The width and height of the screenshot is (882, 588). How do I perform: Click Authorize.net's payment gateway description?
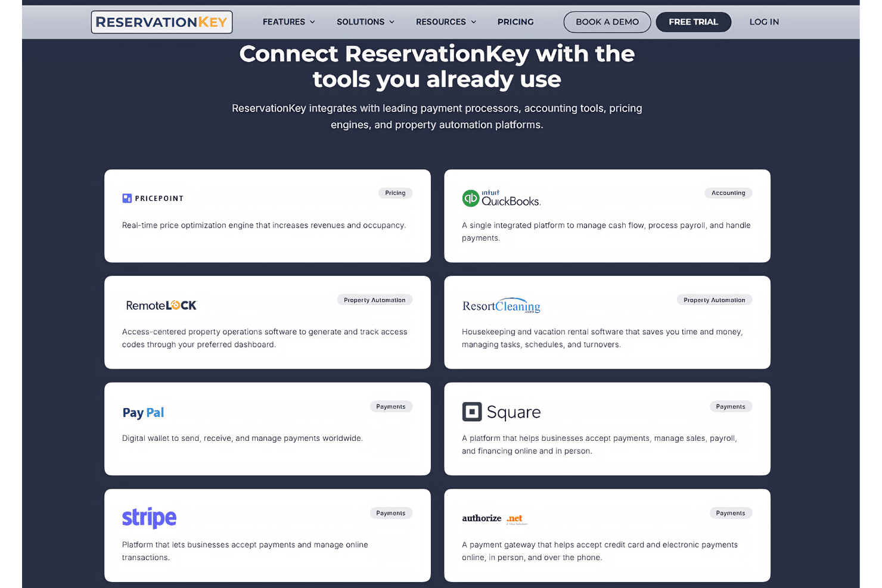(x=600, y=551)
